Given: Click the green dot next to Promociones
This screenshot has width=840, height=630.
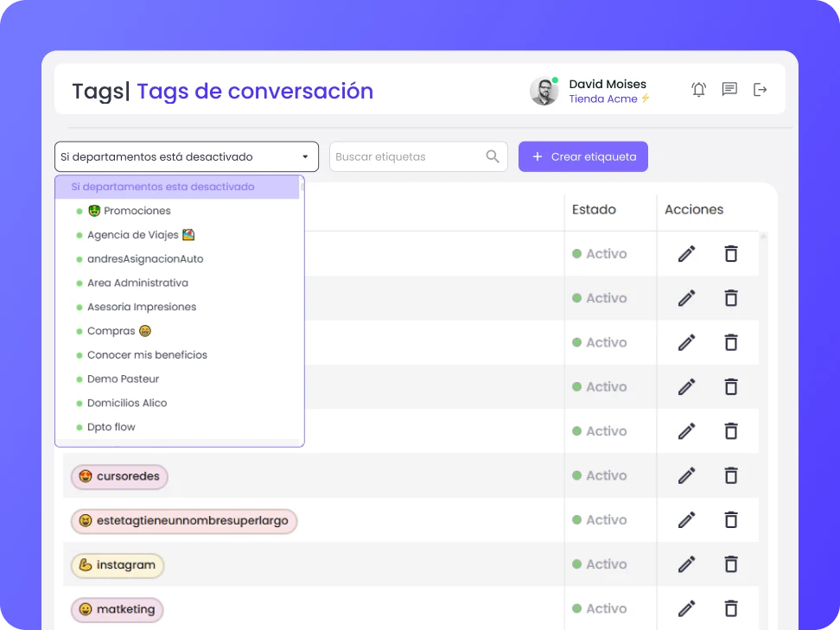Looking at the screenshot, I should click(79, 210).
